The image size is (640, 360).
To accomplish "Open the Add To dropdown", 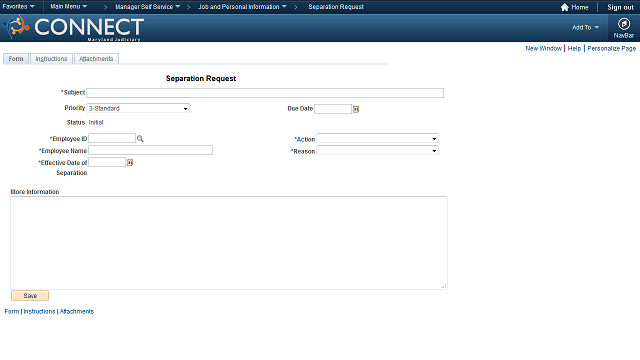I will point(585,27).
